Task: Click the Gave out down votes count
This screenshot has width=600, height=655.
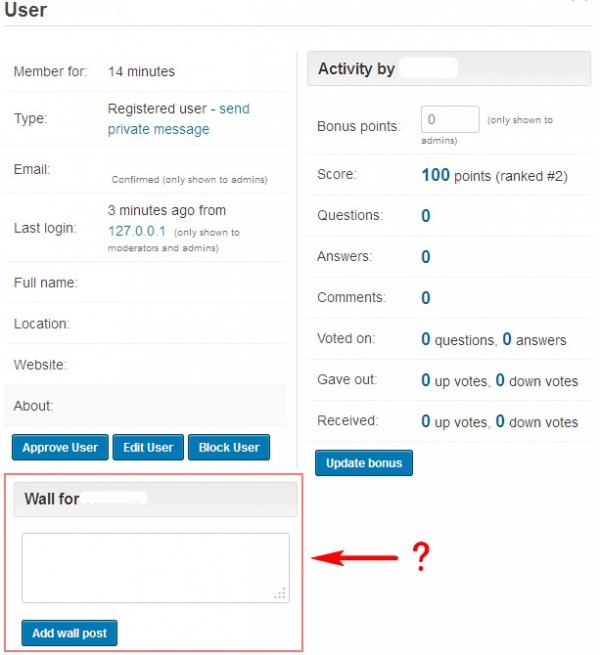Action: coord(500,380)
